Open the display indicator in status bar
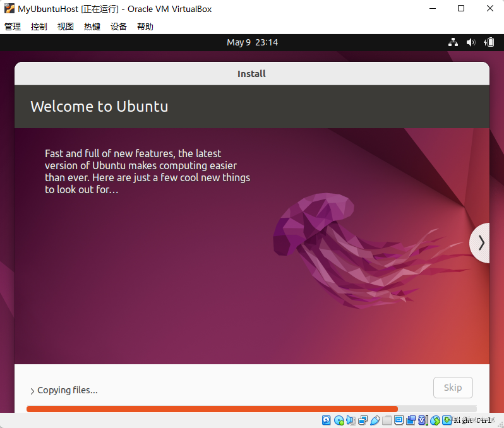Image resolution: width=504 pixels, height=428 pixels. (x=399, y=420)
